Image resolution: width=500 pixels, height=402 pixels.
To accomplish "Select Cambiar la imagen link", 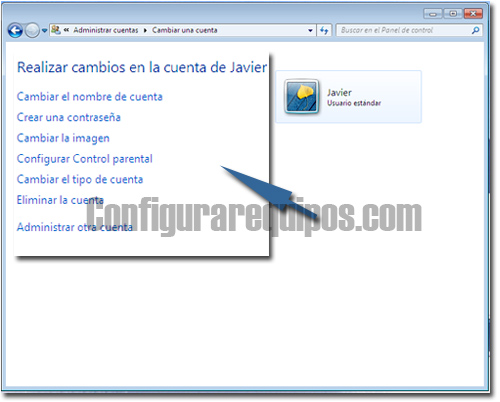I will tap(63, 138).
